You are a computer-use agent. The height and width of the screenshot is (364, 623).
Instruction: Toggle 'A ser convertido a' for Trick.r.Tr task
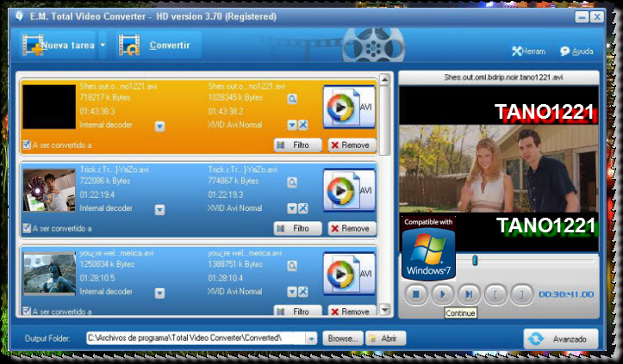click(x=27, y=228)
